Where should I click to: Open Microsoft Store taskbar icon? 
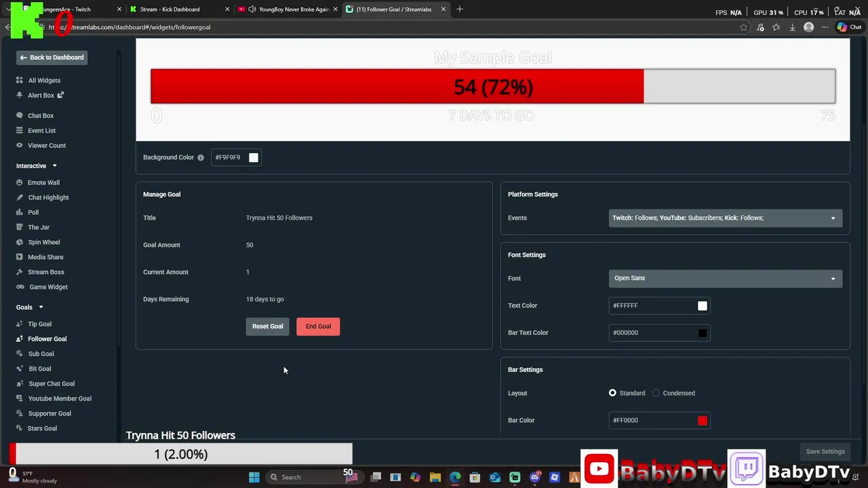click(475, 477)
